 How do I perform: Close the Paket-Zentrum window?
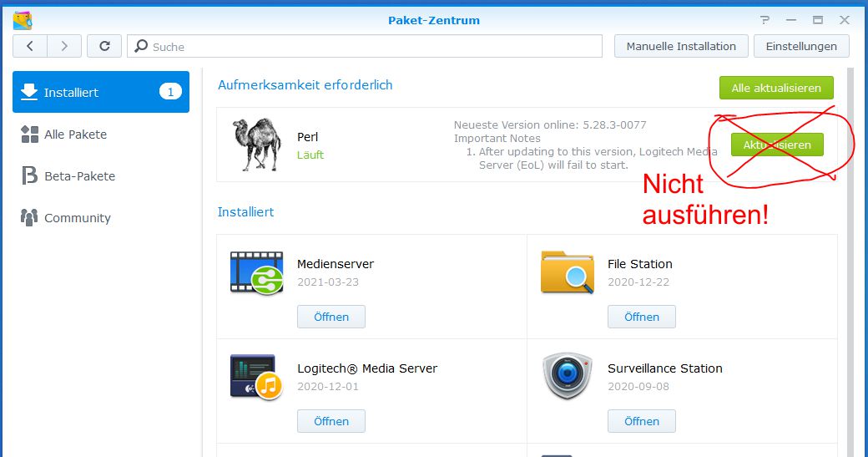coord(844,20)
